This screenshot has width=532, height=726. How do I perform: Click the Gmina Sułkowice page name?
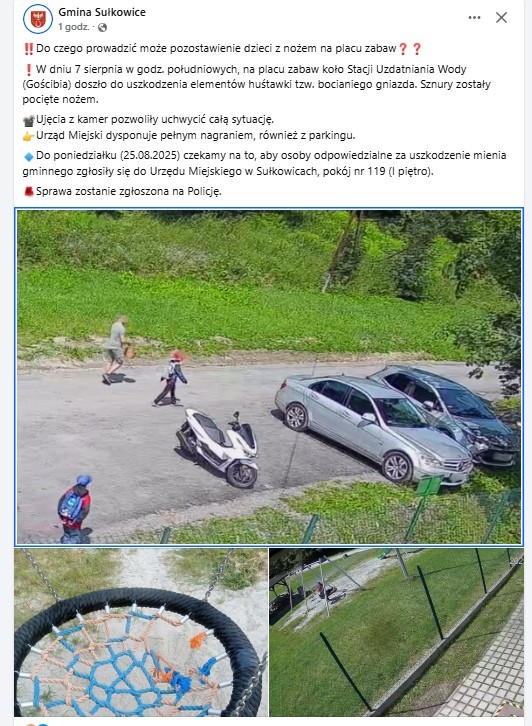click(x=102, y=13)
